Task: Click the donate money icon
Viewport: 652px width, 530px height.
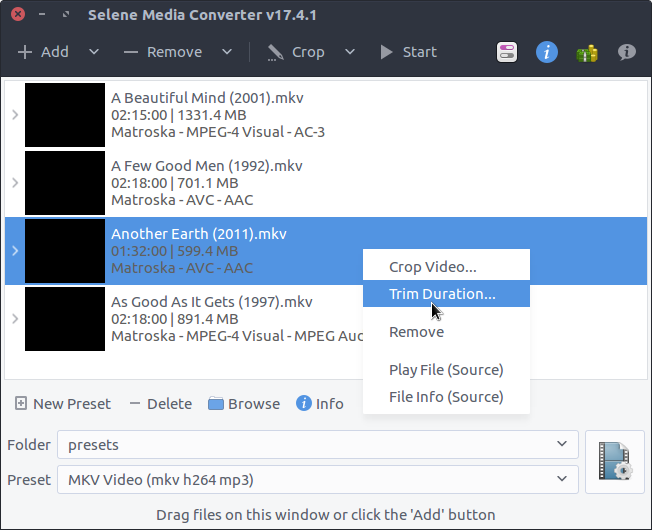Action: (x=587, y=52)
